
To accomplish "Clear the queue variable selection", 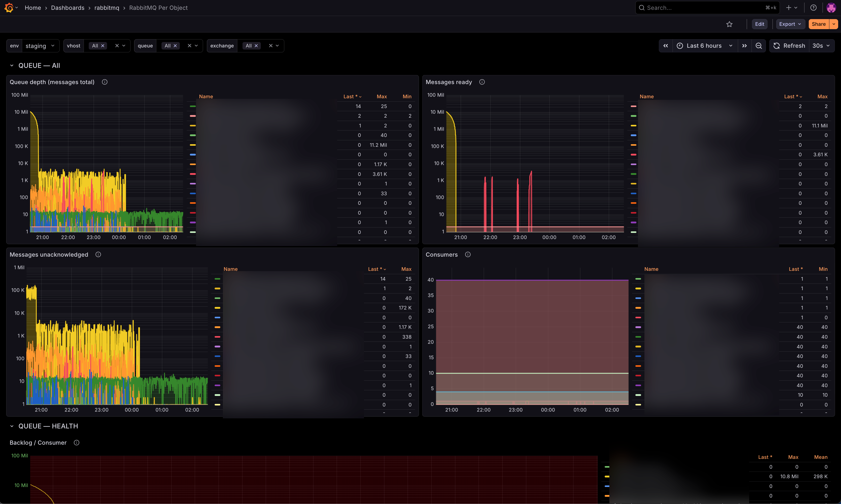I will 190,46.
